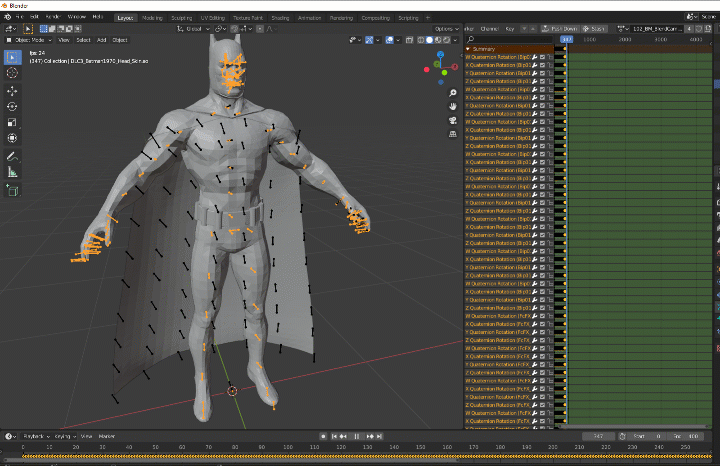Collapse the Summary channel row
720x466 pixels.
[468, 49]
